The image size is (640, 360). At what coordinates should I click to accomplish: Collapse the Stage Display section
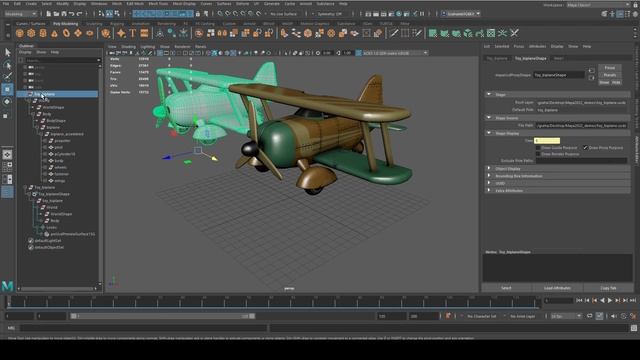pos(489,133)
